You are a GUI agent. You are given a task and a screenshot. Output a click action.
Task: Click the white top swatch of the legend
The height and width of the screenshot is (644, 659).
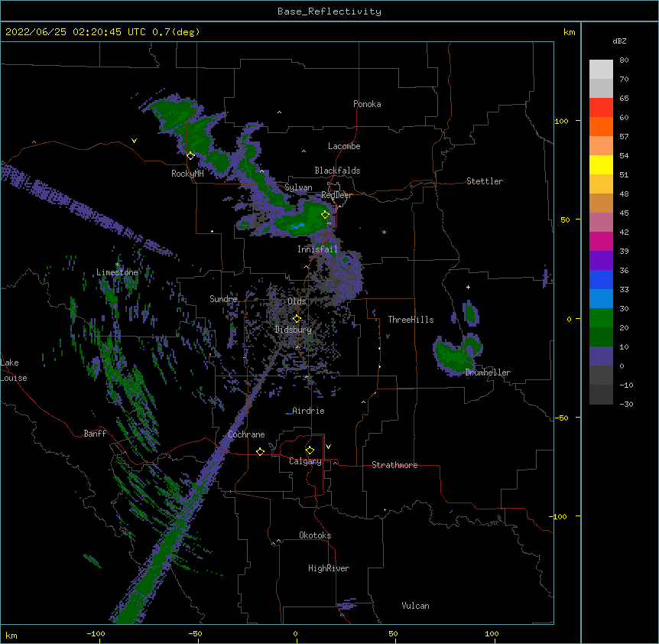click(601, 70)
